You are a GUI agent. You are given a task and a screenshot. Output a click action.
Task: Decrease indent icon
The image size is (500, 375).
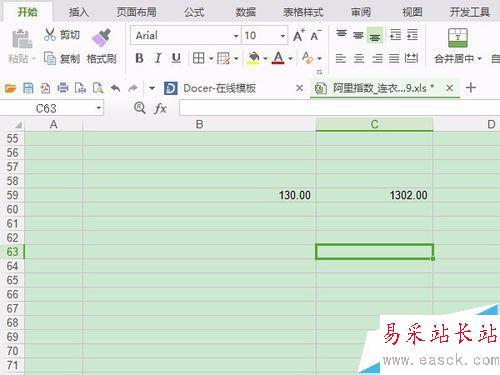pyautogui.click(x=396, y=35)
